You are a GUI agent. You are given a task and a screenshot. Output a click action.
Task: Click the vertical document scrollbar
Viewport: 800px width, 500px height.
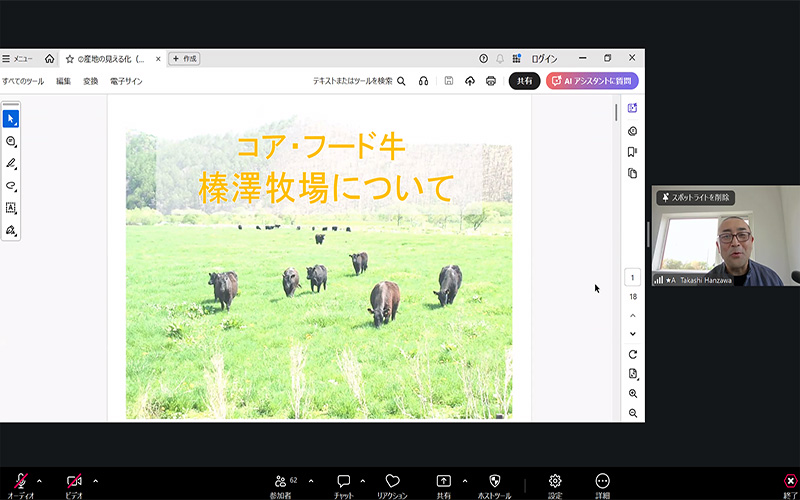616,112
